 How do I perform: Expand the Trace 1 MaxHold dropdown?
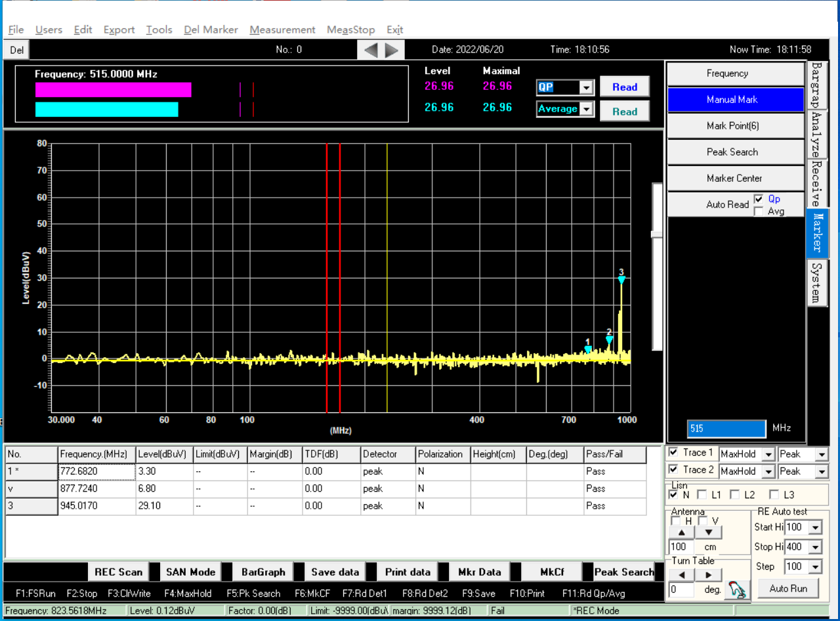tap(768, 454)
